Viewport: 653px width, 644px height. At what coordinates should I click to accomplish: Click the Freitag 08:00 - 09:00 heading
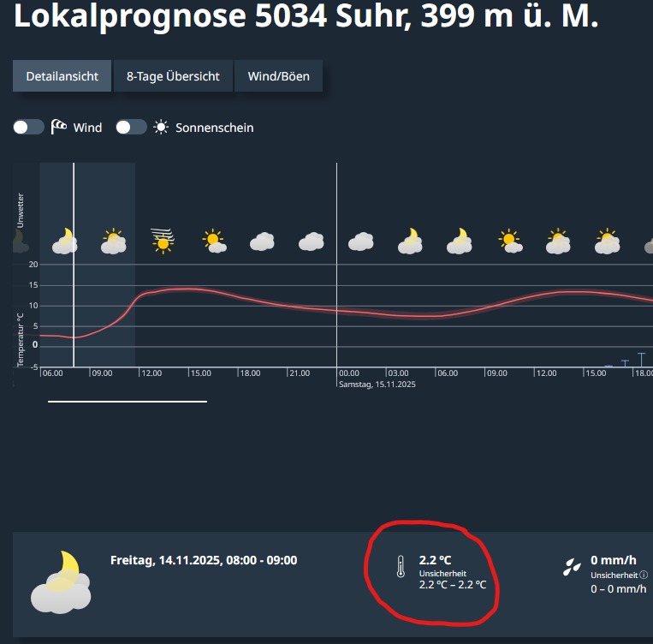click(204, 560)
